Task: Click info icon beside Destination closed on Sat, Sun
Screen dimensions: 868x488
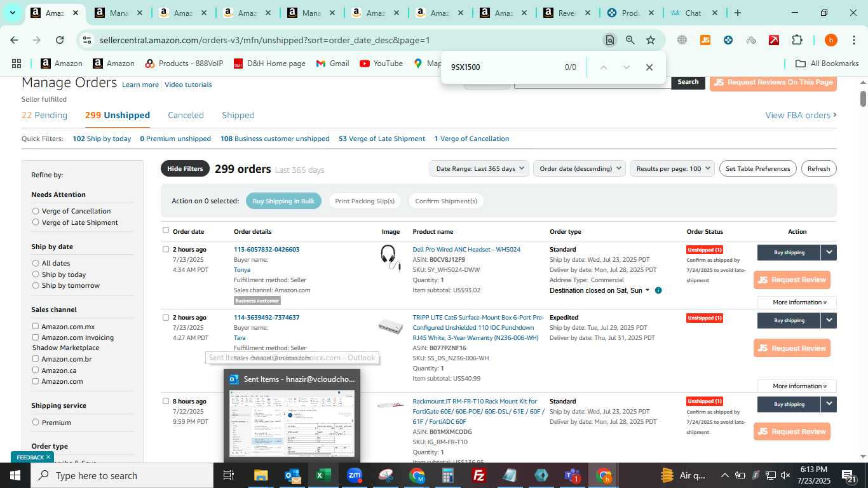Action: (x=658, y=290)
